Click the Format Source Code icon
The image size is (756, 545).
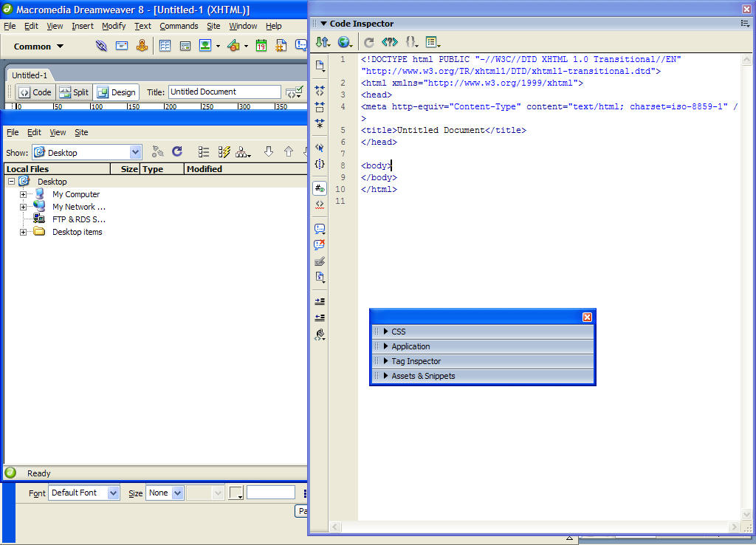click(x=320, y=335)
